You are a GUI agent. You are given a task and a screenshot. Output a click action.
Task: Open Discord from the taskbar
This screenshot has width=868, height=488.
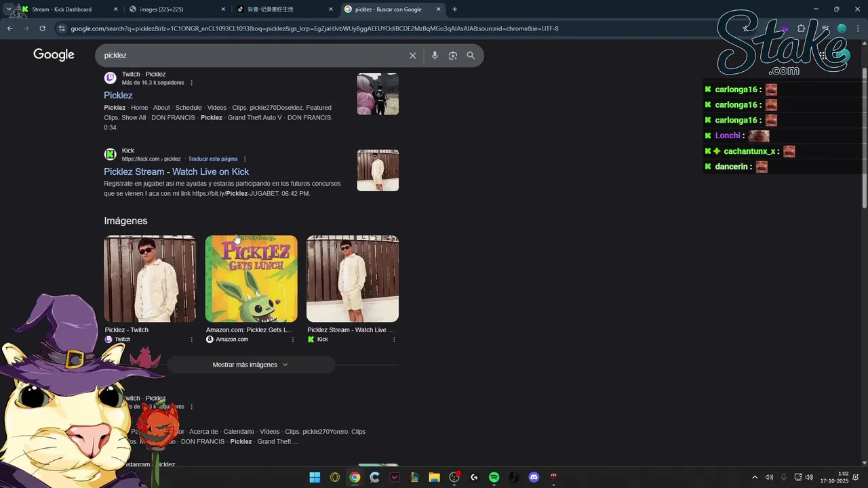point(534,477)
